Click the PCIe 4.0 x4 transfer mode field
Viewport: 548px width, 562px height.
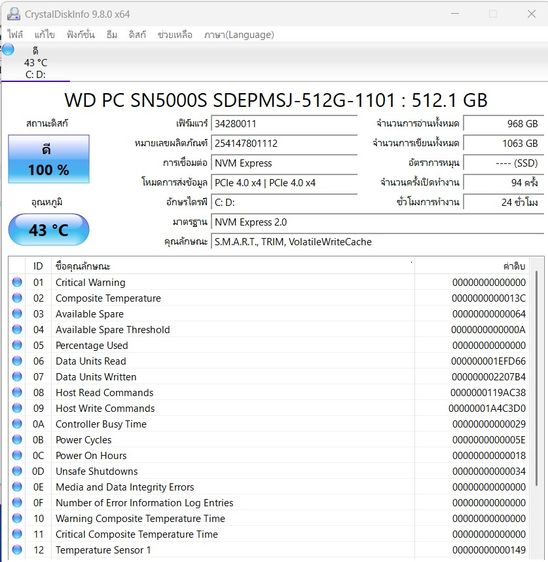[284, 183]
